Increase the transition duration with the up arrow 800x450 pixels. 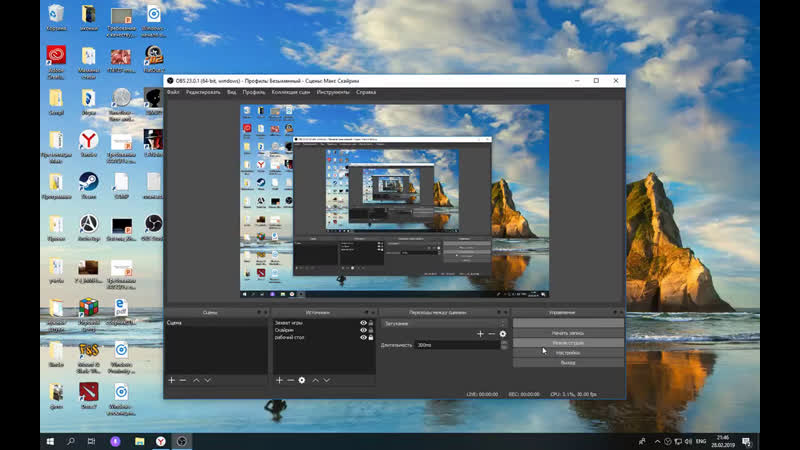(x=504, y=343)
